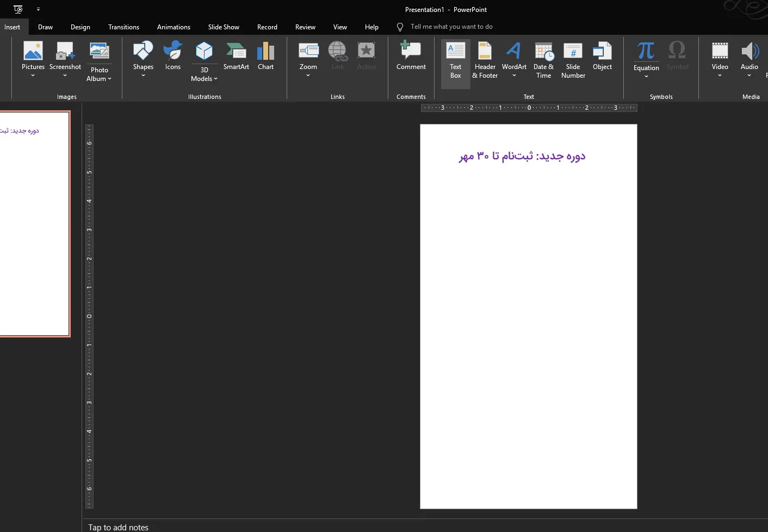Open the Slide Show tab
This screenshot has height=532, width=768.
point(224,27)
